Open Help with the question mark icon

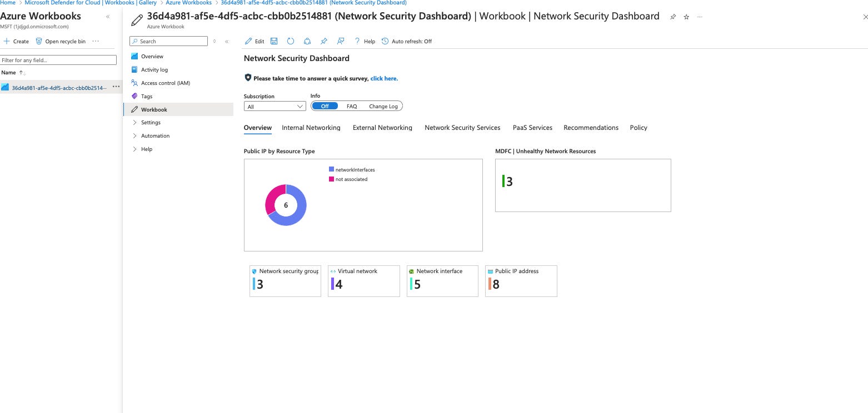click(x=365, y=41)
